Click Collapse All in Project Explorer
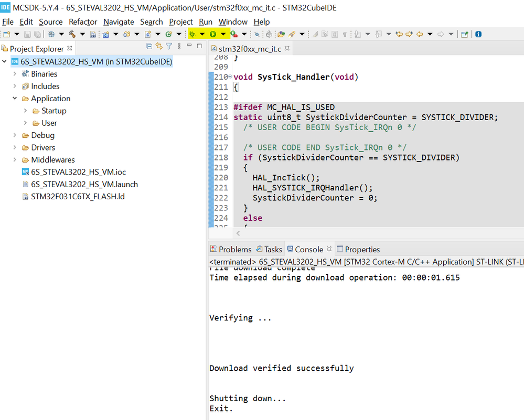The image size is (524, 420). [x=149, y=47]
